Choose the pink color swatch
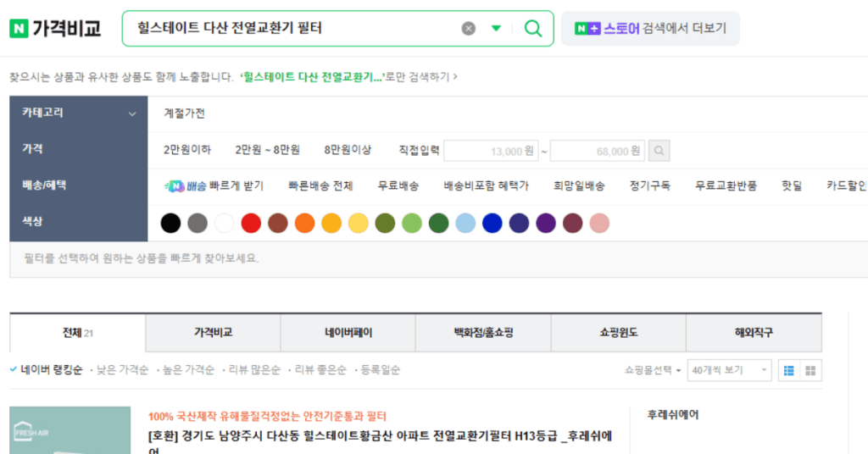The width and height of the screenshot is (868, 454). point(599,224)
